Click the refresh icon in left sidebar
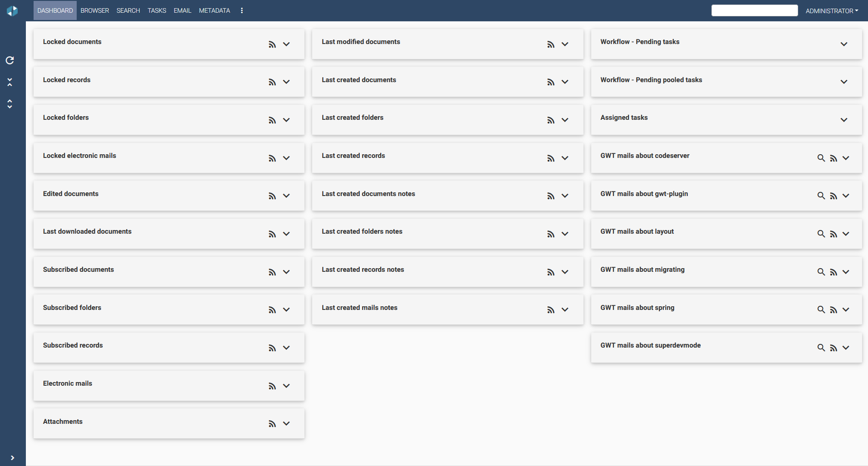 click(x=10, y=60)
